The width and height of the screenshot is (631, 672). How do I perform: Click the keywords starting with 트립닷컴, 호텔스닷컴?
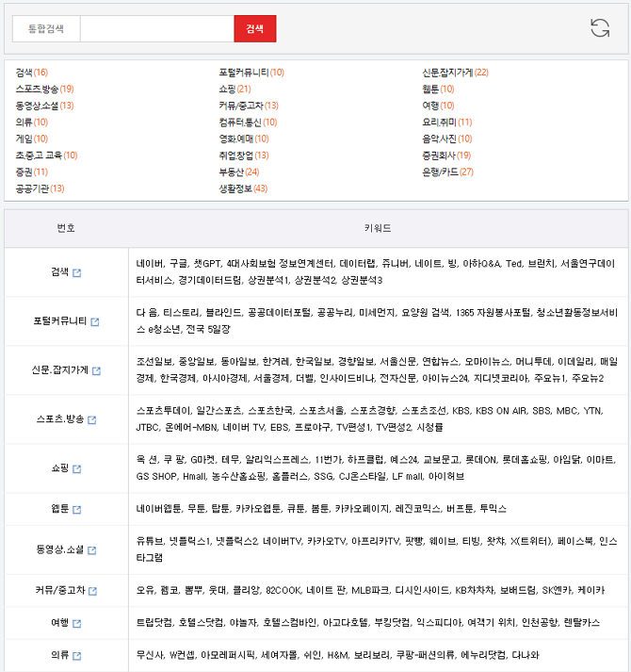368,623
